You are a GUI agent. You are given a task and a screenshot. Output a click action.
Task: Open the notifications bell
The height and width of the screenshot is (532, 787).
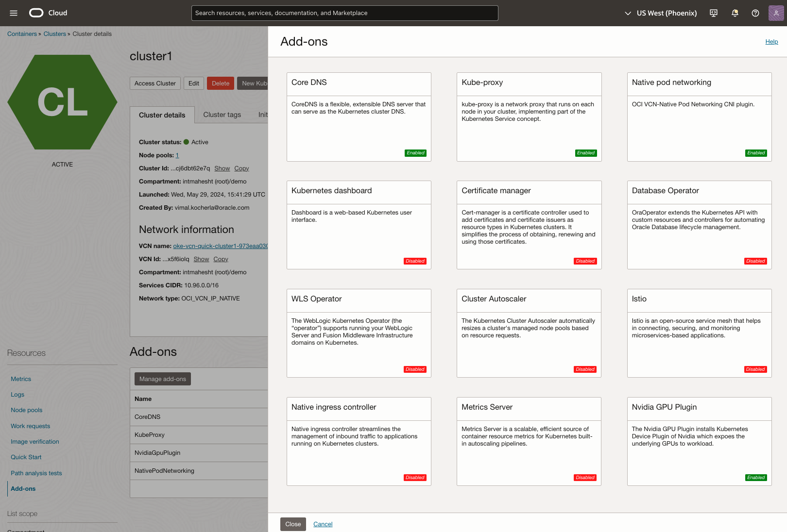point(735,13)
